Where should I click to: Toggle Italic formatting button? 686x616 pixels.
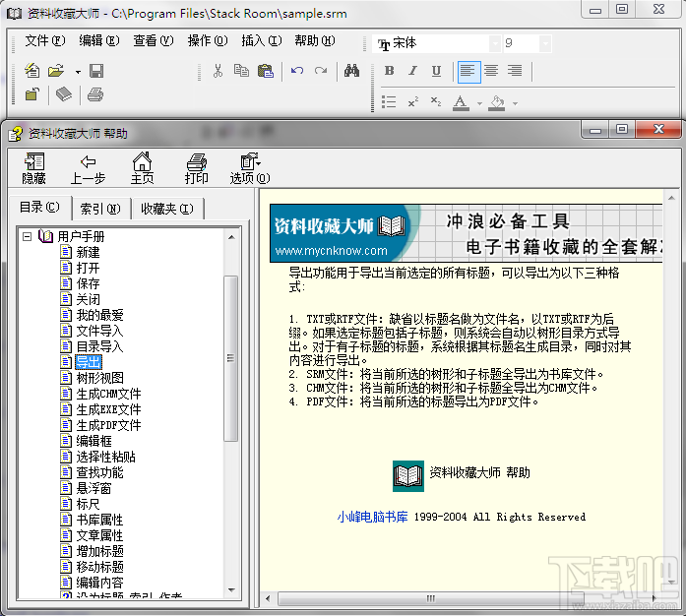click(412, 71)
